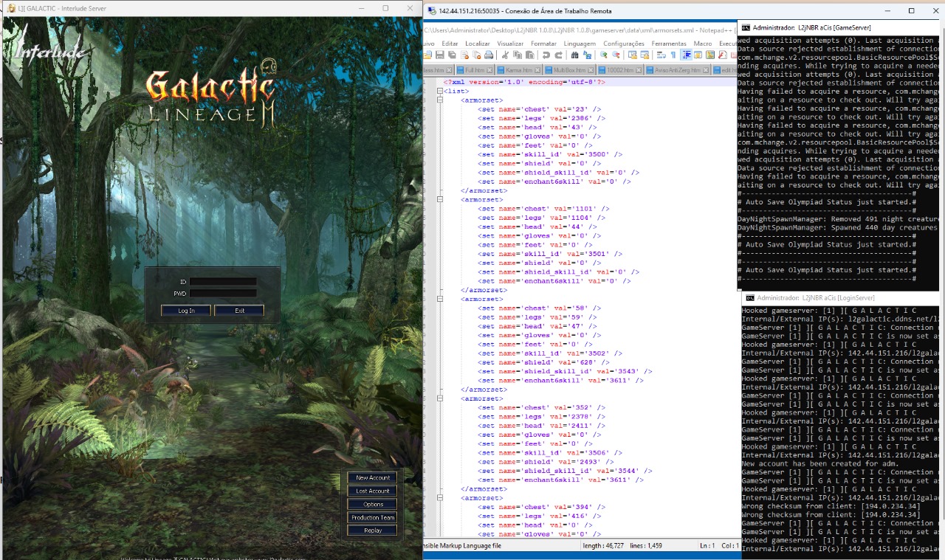Click the Cut scissors icon
Viewport: 945px width, 560px height.
tap(505, 55)
